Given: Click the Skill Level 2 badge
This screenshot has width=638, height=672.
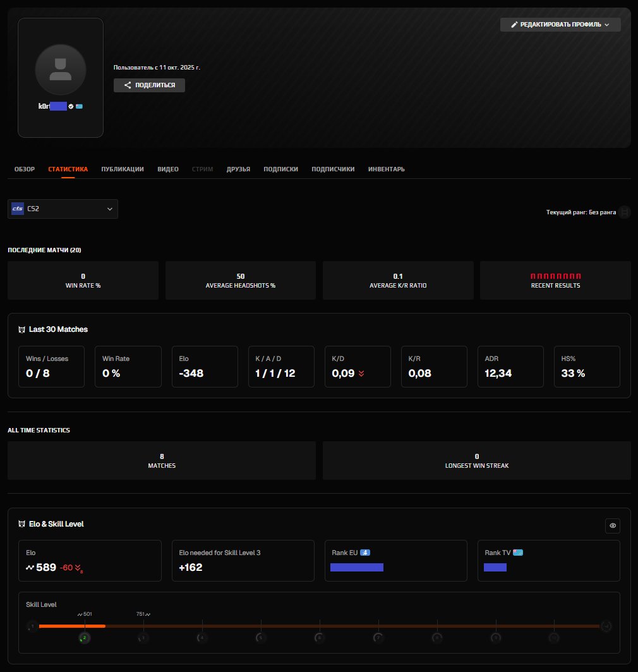Looking at the screenshot, I should 85,638.
